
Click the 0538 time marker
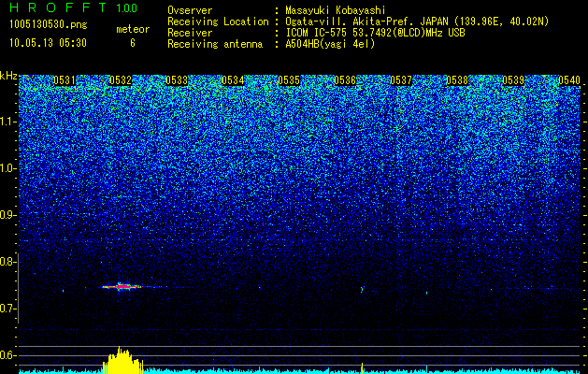click(x=457, y=80)
